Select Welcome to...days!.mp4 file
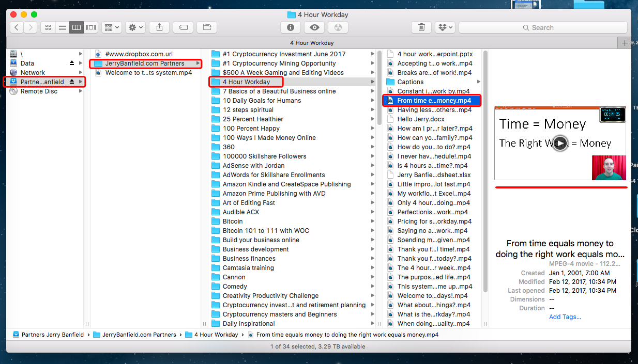Screen dimensions: 638x364 coord(432,295)
